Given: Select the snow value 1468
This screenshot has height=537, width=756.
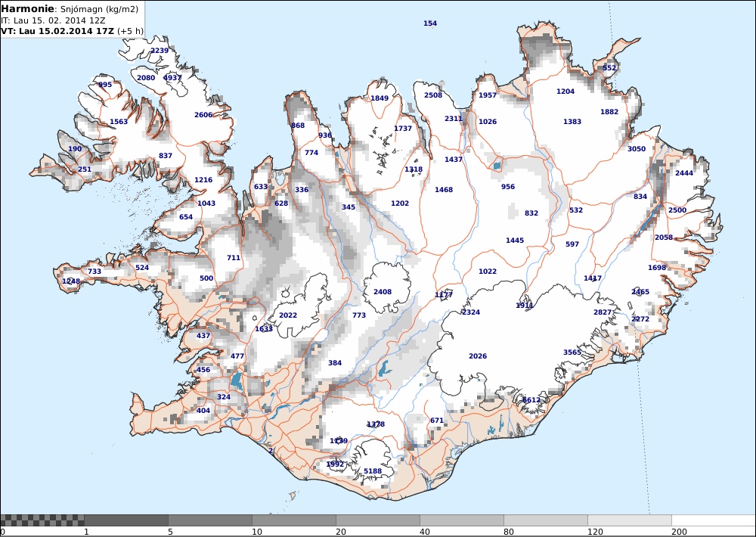Looking at the screenshot, I should [444, 190].
